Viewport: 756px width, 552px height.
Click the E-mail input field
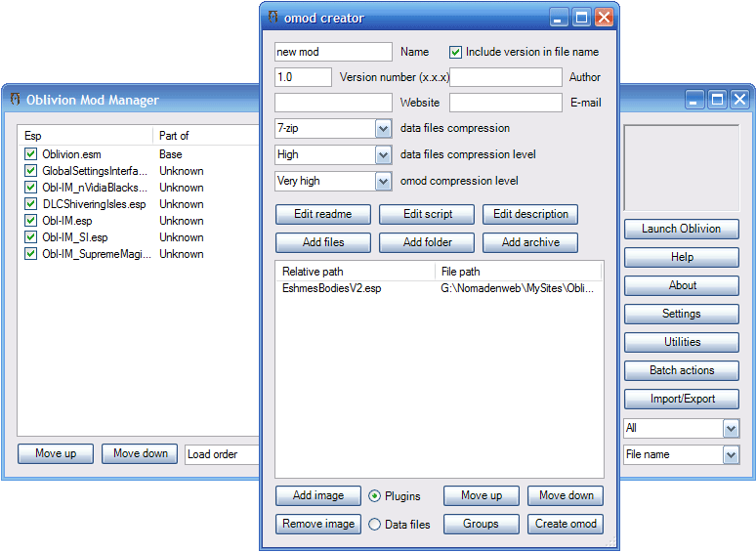point(506,103)
